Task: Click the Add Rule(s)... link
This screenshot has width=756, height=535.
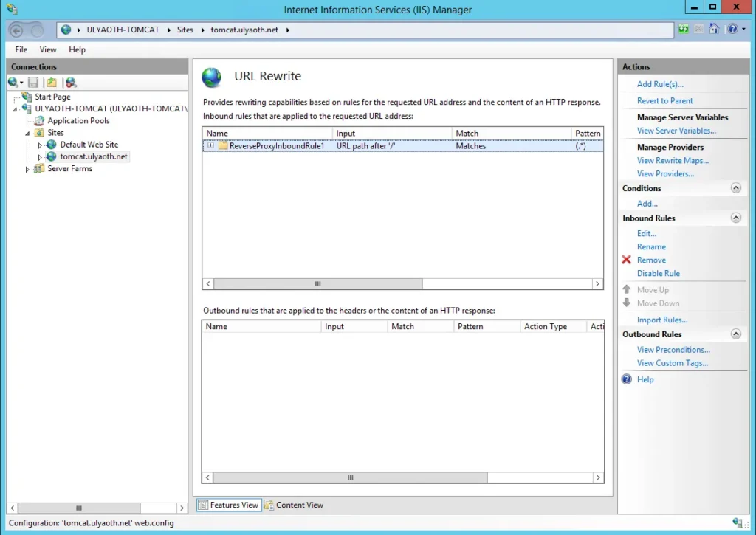Action: point(660,84)
